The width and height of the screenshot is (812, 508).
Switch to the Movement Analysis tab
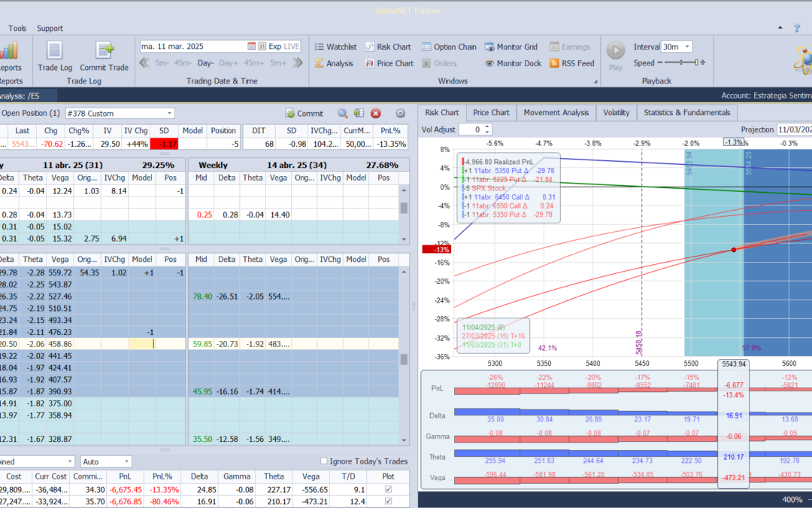pyautogui.click(x=556, y=112)
